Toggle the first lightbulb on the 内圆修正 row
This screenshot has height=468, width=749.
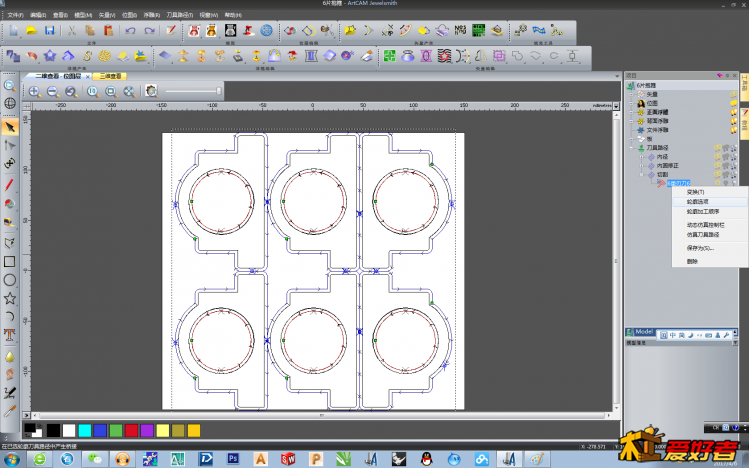tap(717, 166)
